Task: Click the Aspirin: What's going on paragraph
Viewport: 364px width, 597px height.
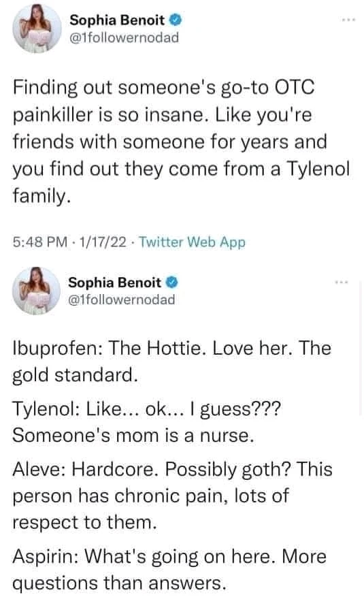Action: (x=169, y=570)
